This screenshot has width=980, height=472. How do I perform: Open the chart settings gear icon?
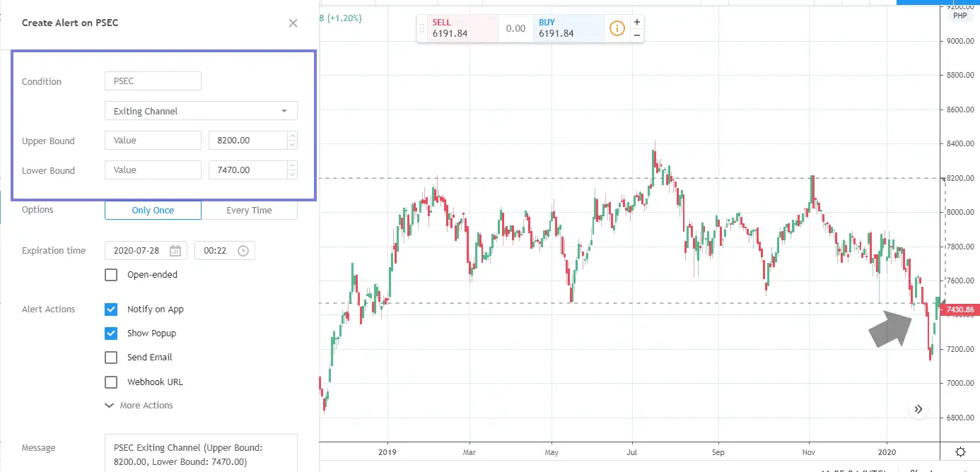click(x=960, y=451)
